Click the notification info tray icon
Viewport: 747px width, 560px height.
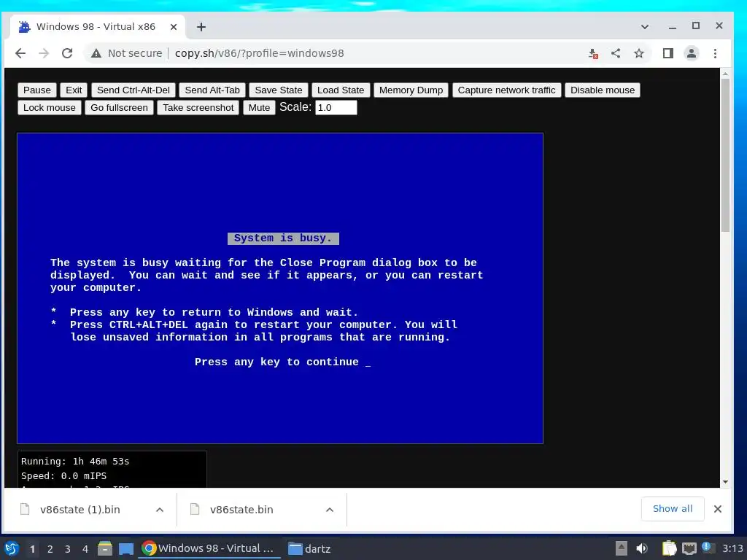[x=708, y=548]
